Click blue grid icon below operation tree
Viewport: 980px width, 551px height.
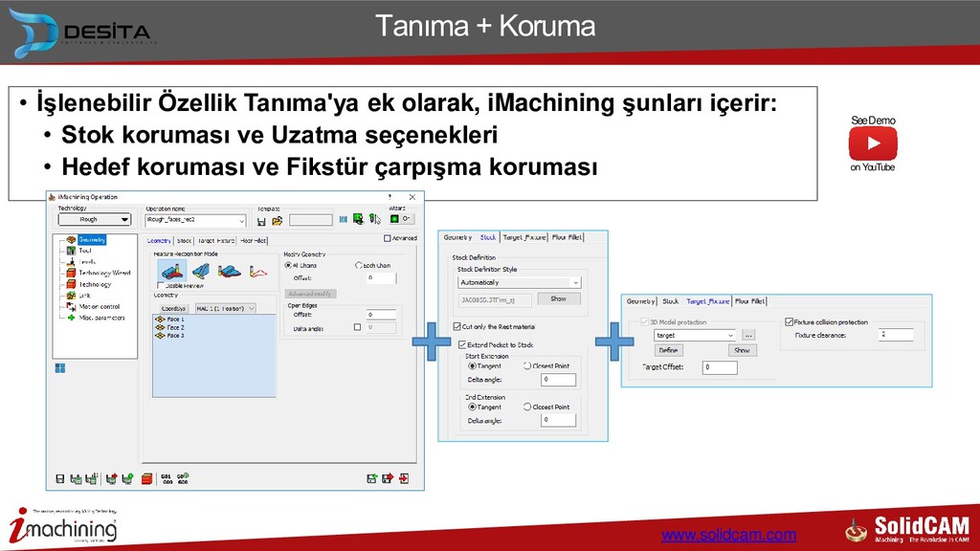(60, 368)
